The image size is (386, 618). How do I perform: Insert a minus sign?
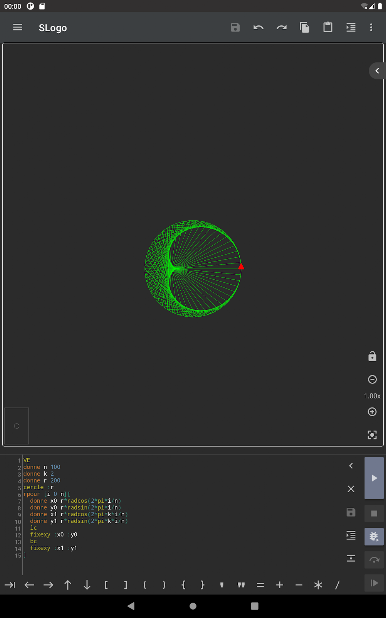299,585
